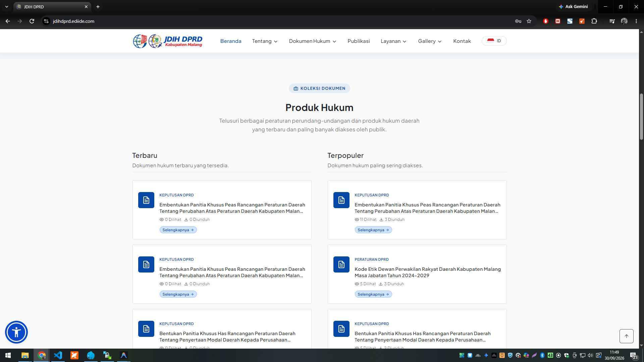The height and width of the screenshot is (362, 644).
Task: Open the blue accessibility widget button
Action: click(x=16, y=332)
